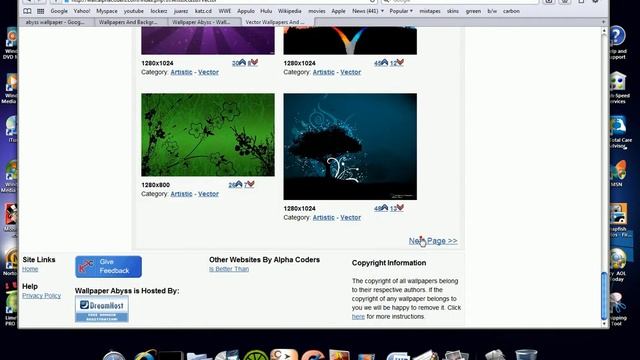
Task: Launch the lime LimeWire dock icon
Action: pos(256,355)
